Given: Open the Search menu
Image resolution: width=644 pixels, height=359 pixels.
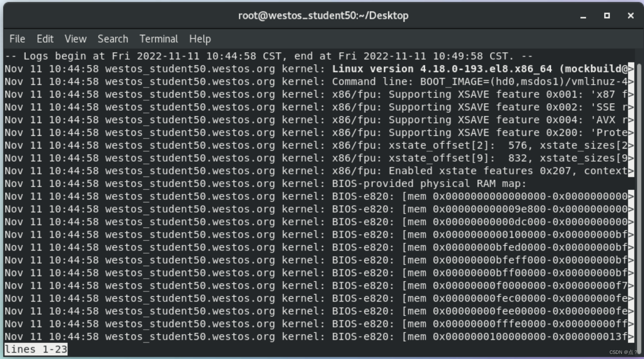Looking at the screenshot, I should click(113, 39).
